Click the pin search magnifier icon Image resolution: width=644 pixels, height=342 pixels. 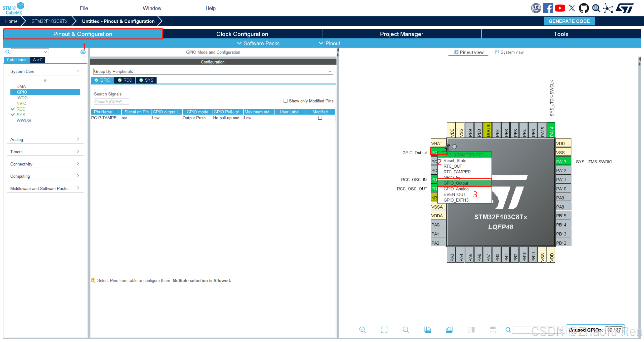coord(508,330)
